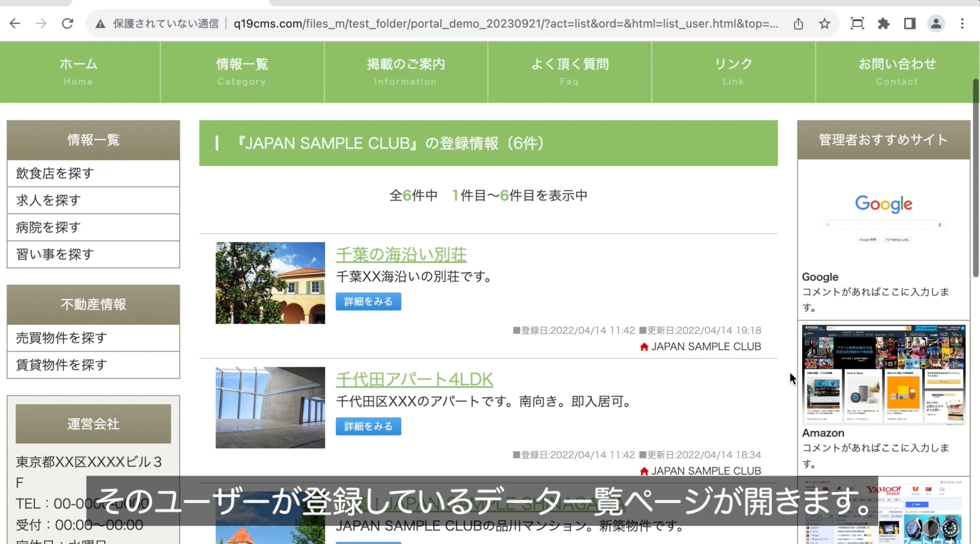Screen dimensions: 980x544
Task: Reload the page with the refresh icon
Action: click(x=68, y=23)
